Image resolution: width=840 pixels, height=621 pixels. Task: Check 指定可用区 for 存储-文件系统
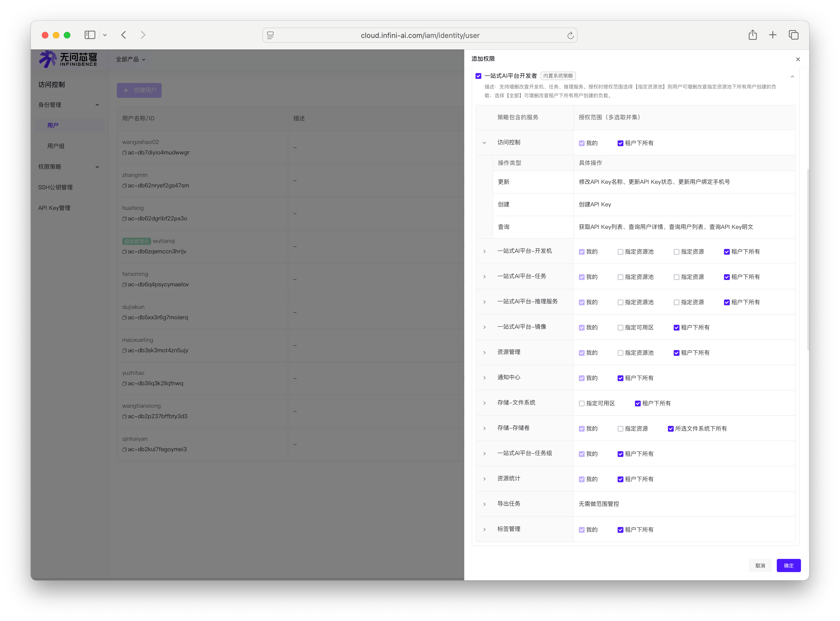(x=582, y=403)
